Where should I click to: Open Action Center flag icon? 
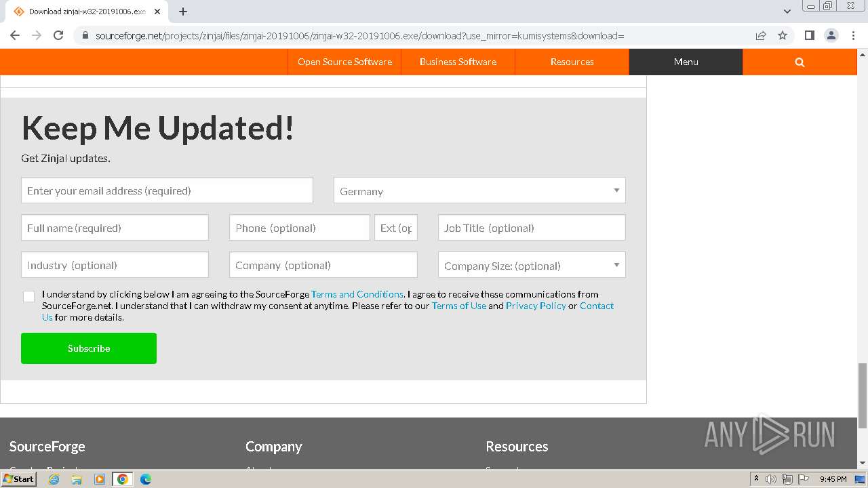804,479
